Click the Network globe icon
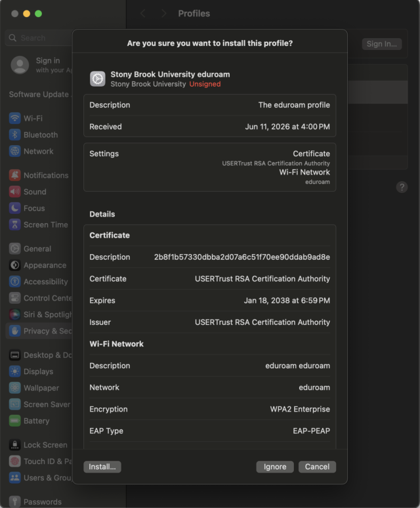 coord(14,152)
